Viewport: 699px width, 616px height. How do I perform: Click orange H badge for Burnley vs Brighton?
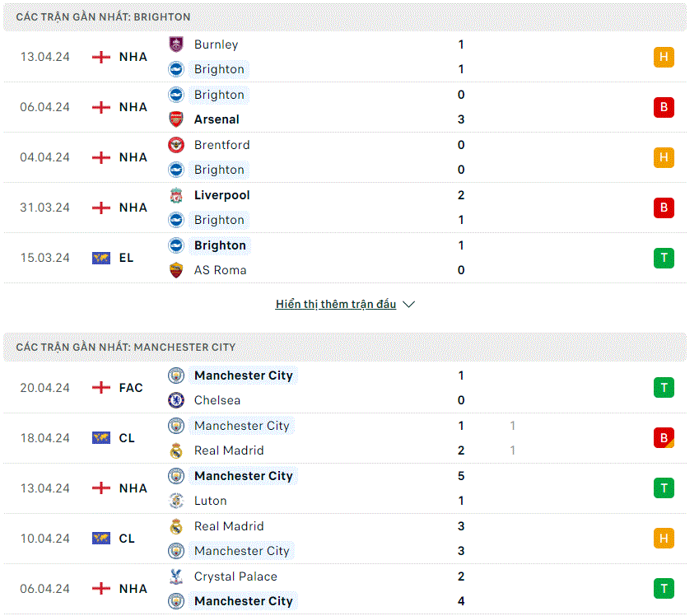click(x=664, y=57)
